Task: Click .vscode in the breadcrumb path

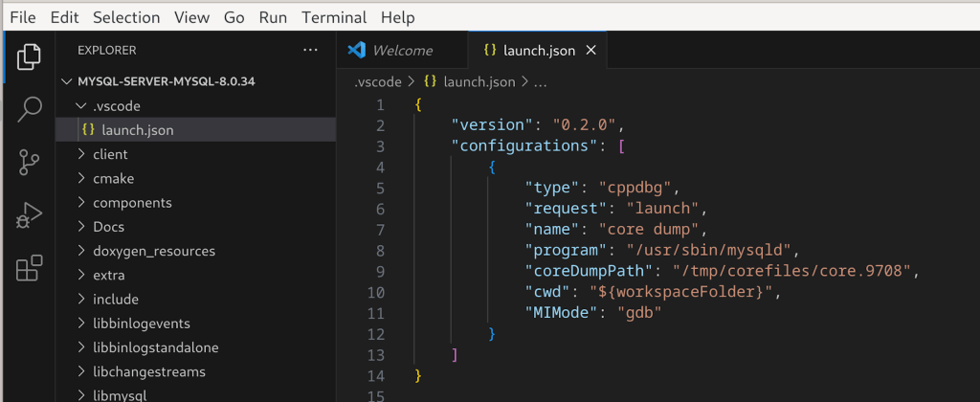Action: point(377,82)
